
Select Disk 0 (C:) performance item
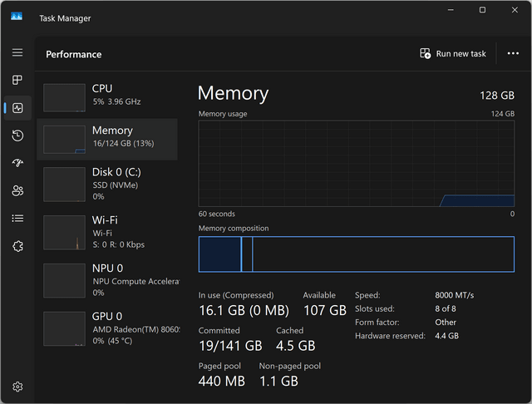[107, 185]
